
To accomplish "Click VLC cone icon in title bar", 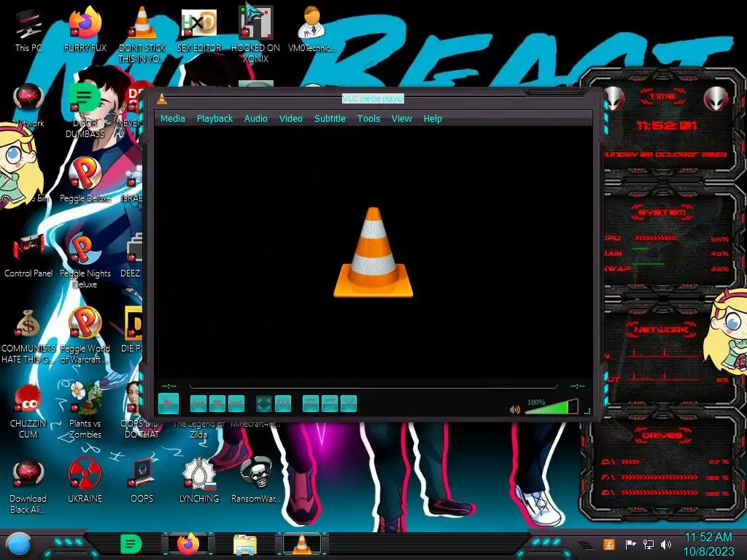I will point(162,98).
